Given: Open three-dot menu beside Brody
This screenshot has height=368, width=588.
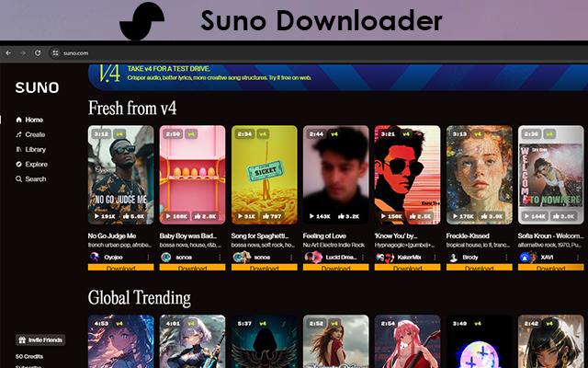Looking at the screenshot, I should click(506, 258).
